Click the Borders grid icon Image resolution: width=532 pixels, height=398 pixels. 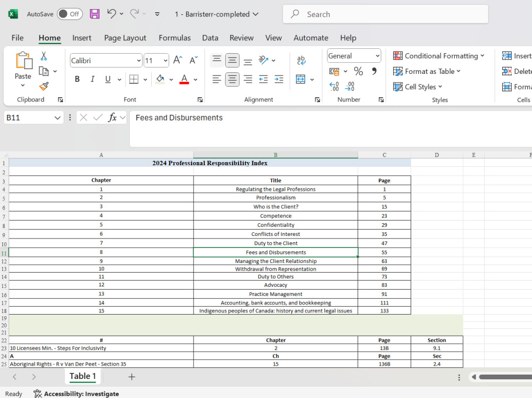click(x=134, y=79)
